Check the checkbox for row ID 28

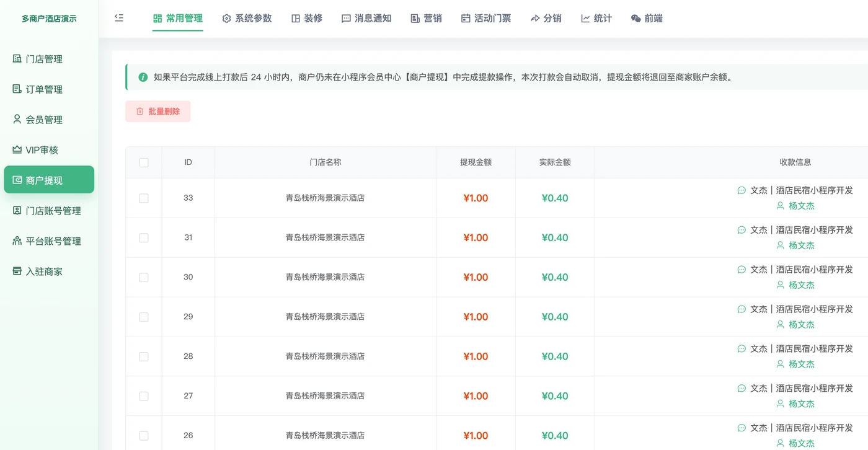click(144, 356)
